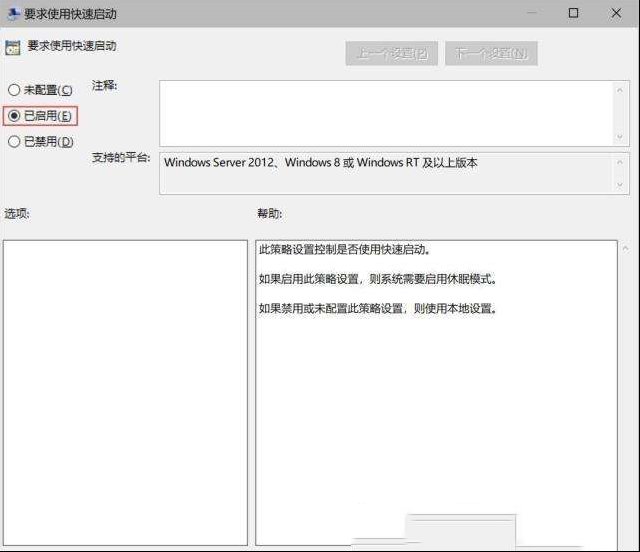This screenshot has width=640, height=552.
Task: Maximize the 要求使用快速启动 window
Action: coord(573,13)
